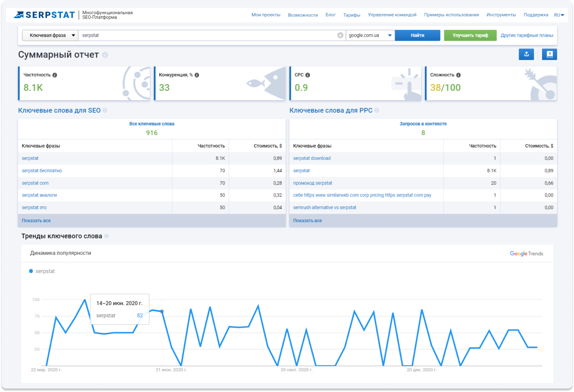Click the Serpstat logo
574x392 pixels.
tap(45, 15)
